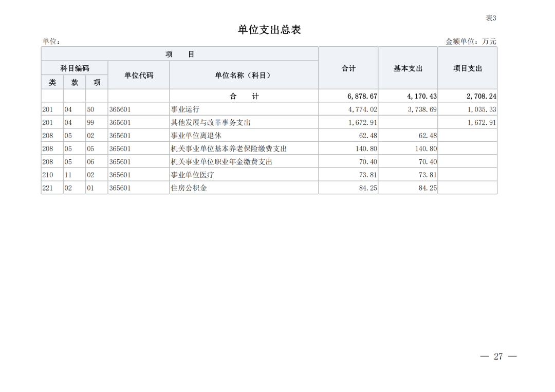The width and height of the screenshot is (555, 392).
Task: Click 73.81 in the 基本支出 column
Action: pyautogui.click(x=428, y=175)
